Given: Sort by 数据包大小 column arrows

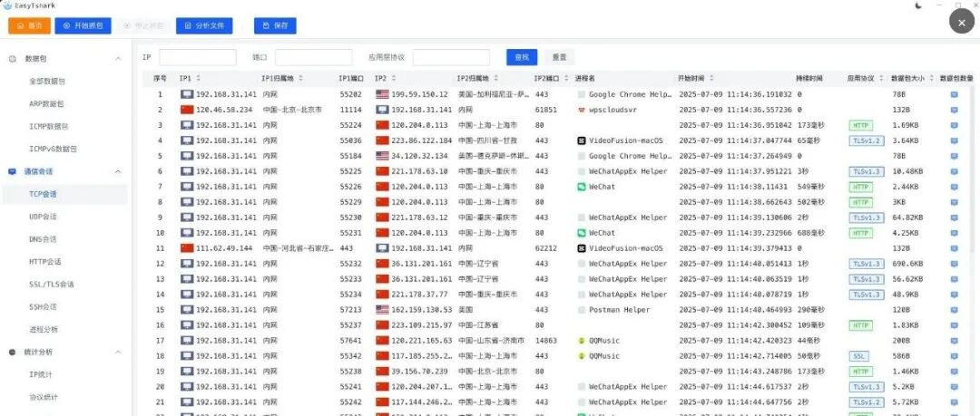Looking at the screenshot, I should click(932, 79).
